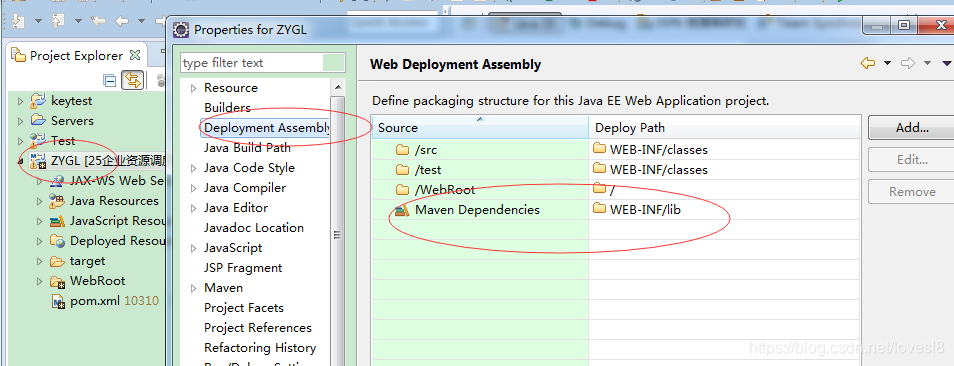Click the Add... button
The width and height of the screenshot is (954, 366).
click(911, 128)
